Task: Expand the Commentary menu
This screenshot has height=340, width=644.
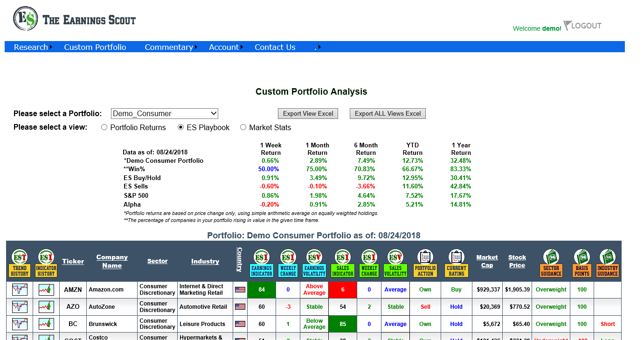Action: pyautogui.click(x=169, y=47)
